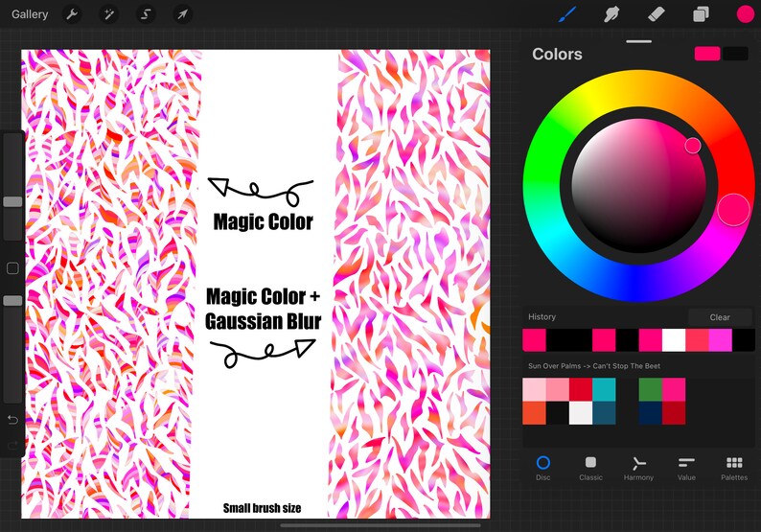Select green palette swatch
The height and width of the screenshot is (532, 761).
651,390
